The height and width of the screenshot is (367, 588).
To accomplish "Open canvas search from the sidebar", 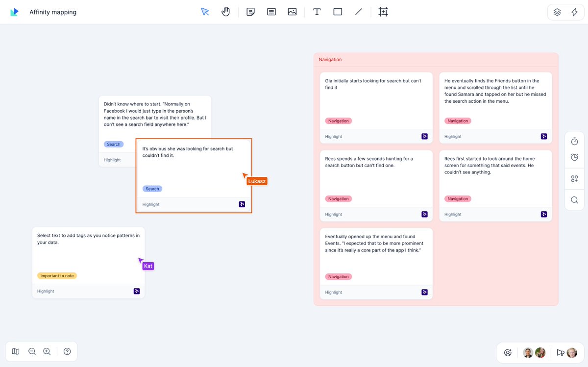I will tap(574, 199).
